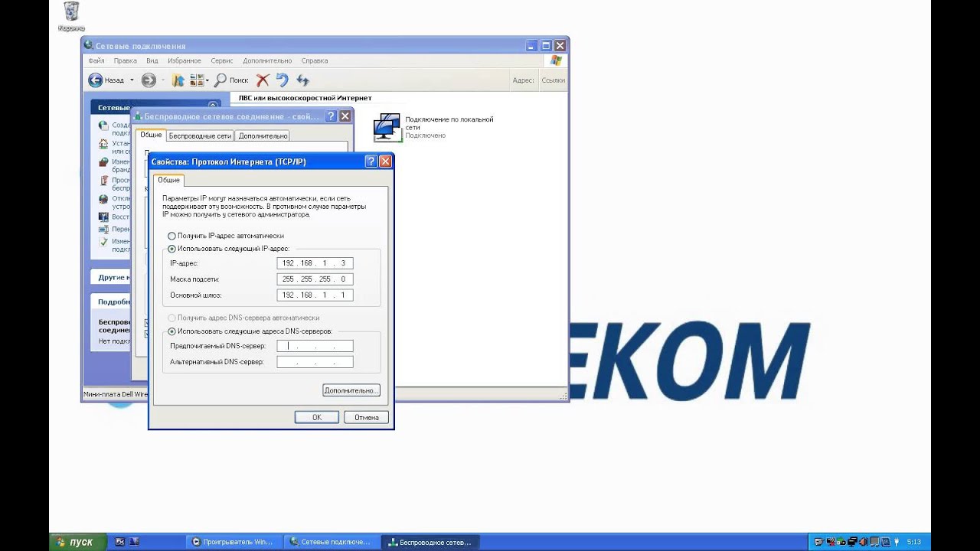Open the Избранное menu
Screen dimensions: 980x551
[185, 60]
